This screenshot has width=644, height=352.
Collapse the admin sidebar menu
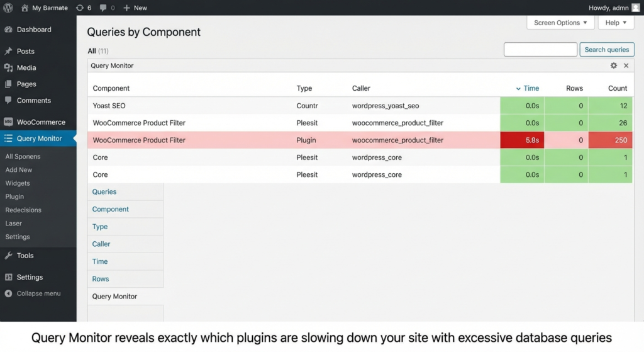pos(38,293)
